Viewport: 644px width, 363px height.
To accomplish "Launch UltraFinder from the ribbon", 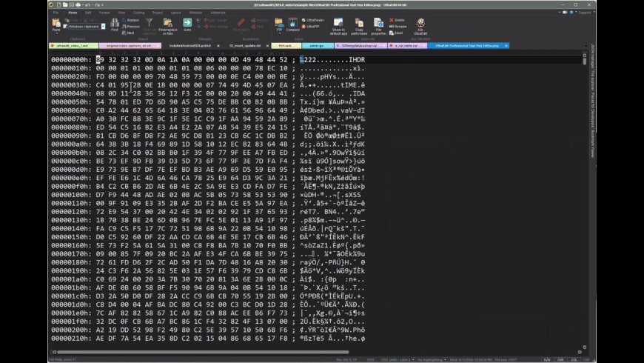I will click(x=313, y=20).
